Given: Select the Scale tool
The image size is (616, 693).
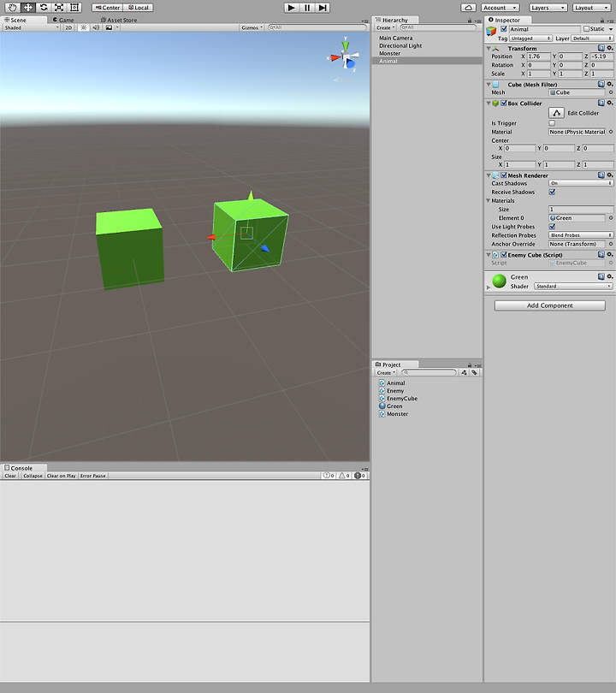Looking at the screenshot, I should pos(59,8).
